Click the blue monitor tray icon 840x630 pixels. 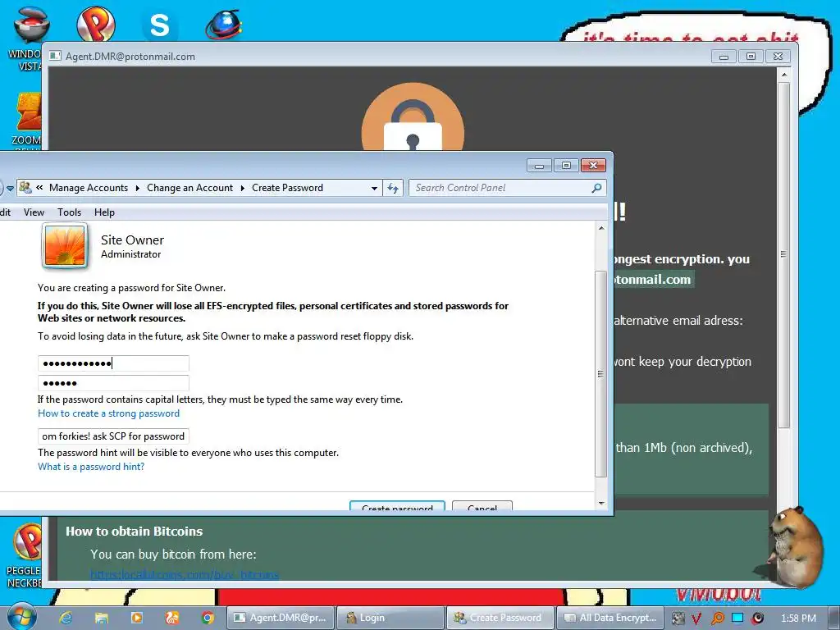point(737,618)
